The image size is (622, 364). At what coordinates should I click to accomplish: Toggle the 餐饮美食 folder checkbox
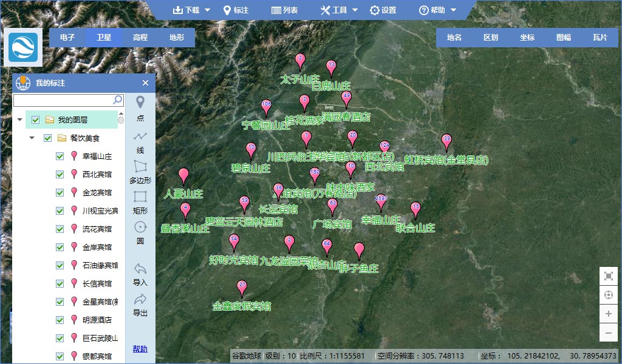48,138
